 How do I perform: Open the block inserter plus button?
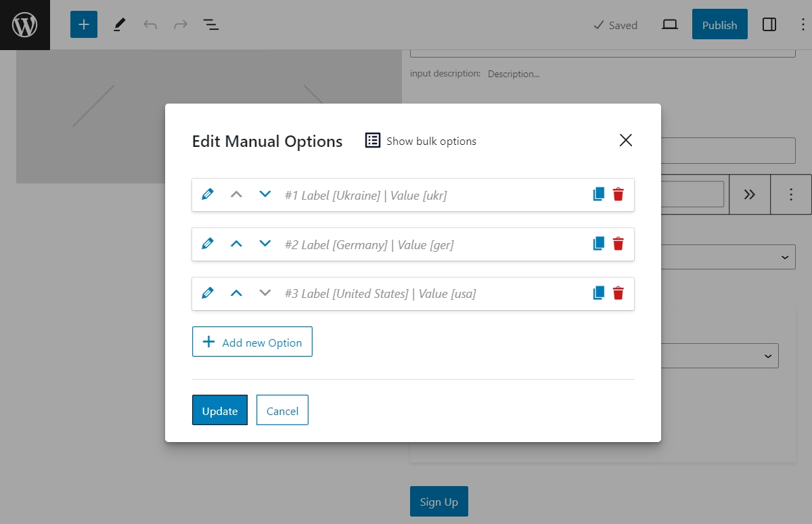click(84, 25)
